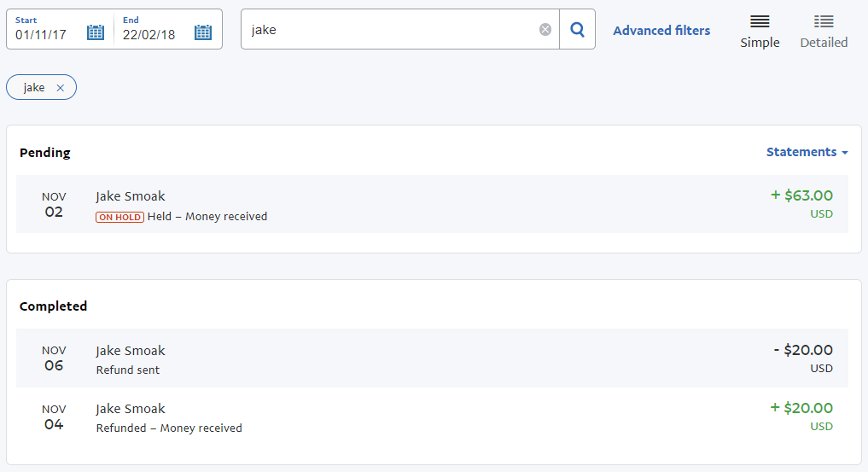868x472 pixels.
Task: Click the - $20.00 refund amount
Action: [x=803, y=350]
